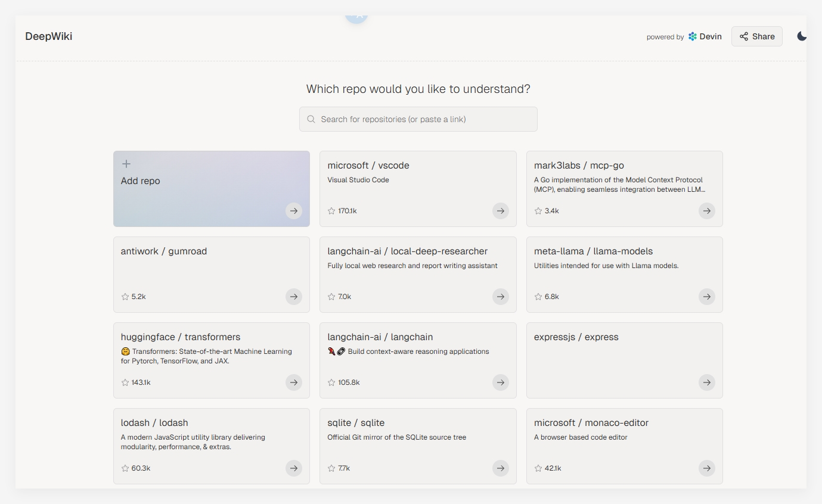This screenshot has width=822, height=504.
Task: Click the arrow on microsoft / vscode card
Action: pos(500,211)
